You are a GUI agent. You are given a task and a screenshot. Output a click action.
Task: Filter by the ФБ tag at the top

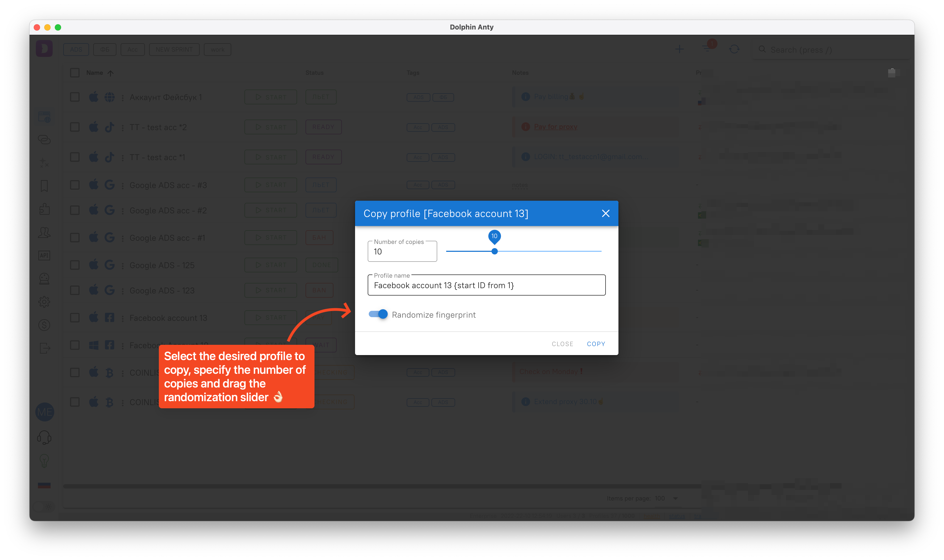click(x=105, y=50)
